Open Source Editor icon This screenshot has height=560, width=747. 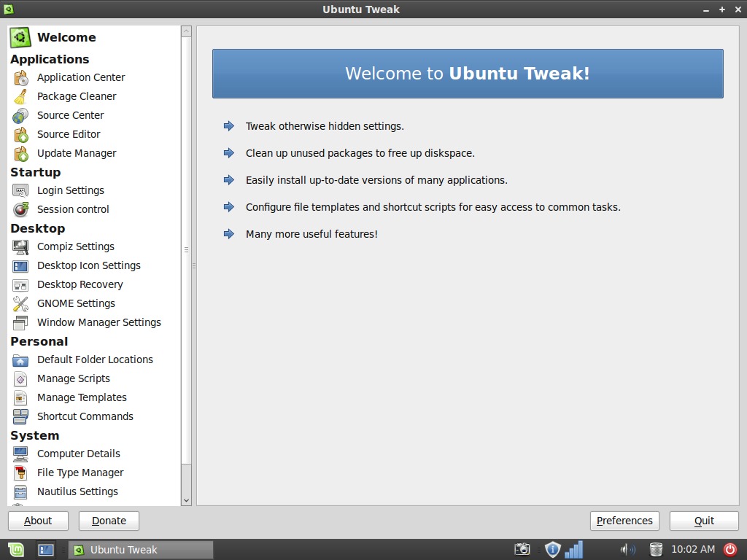coord(20,134)
